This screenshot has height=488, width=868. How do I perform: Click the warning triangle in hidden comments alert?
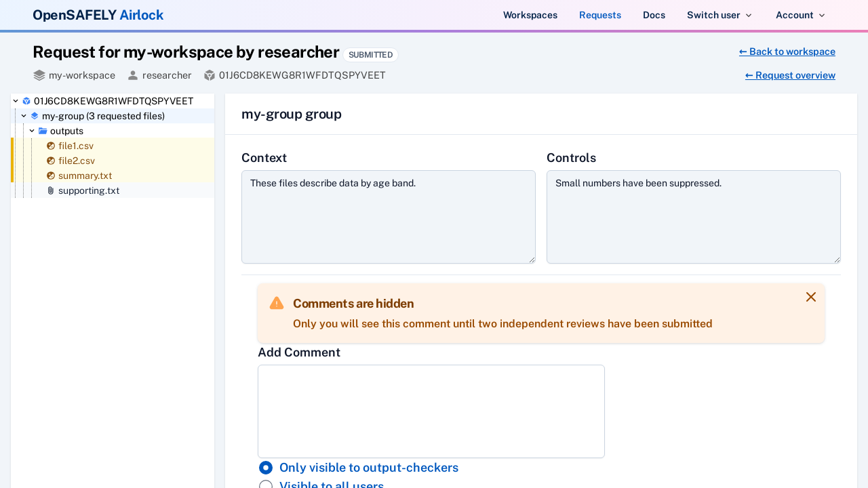tap(277, 303)
